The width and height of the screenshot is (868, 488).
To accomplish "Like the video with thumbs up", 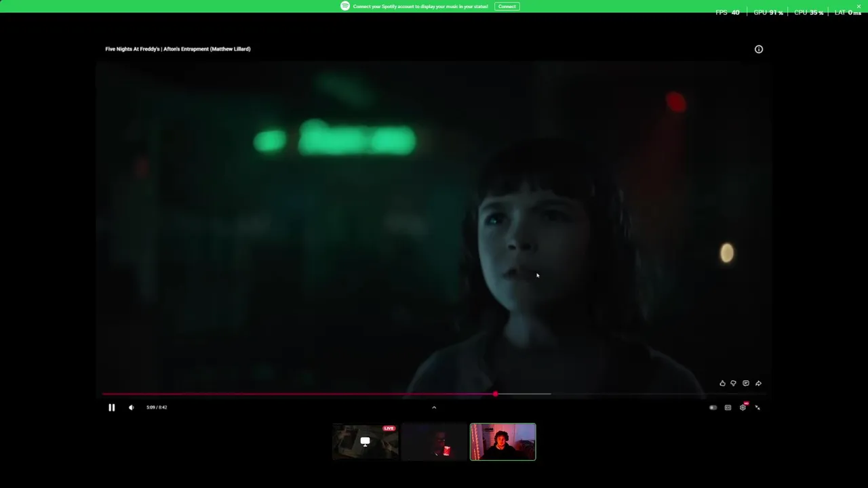I will (722, 384).
